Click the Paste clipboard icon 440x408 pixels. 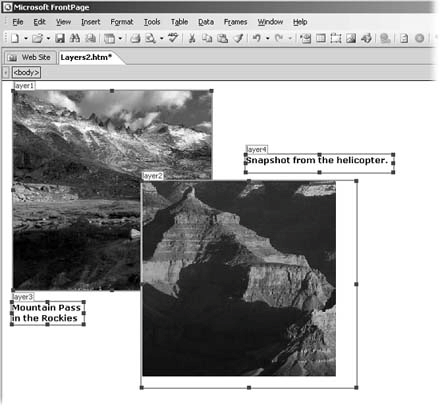(223, 38)
